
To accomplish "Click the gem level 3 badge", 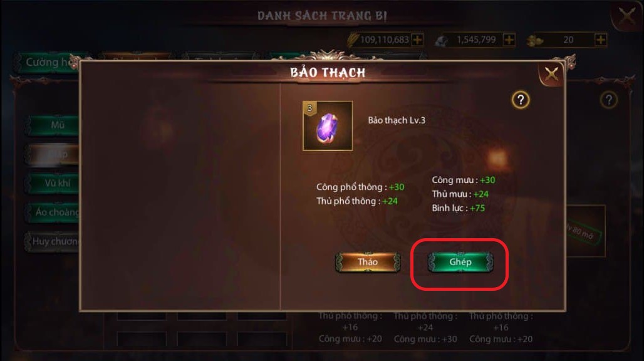I will coord(309,108).
